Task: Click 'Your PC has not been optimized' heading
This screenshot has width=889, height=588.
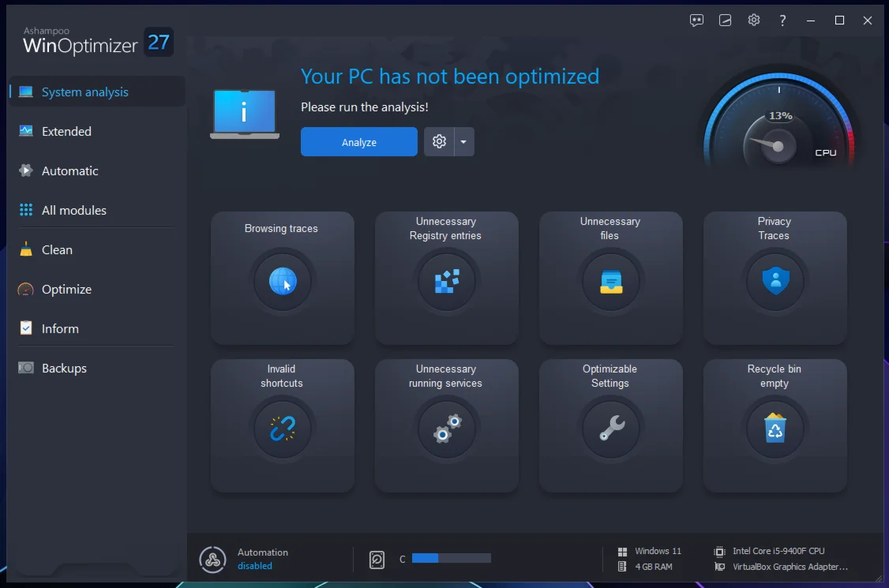Action: (449, 76)
